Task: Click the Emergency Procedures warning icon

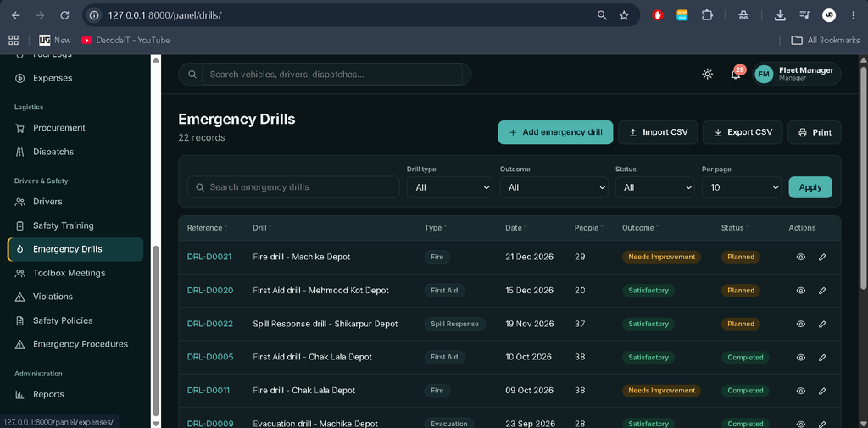Action: pos(20,344)
